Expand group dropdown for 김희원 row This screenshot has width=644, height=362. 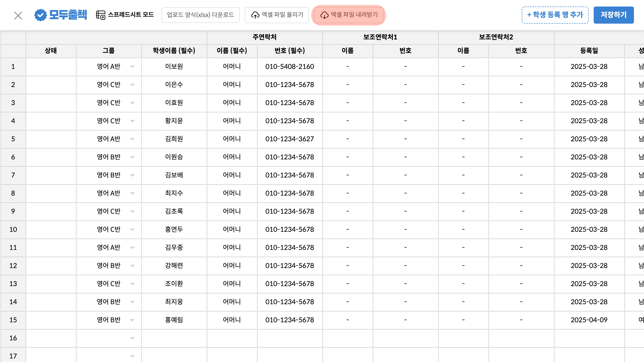pos(132,139)
